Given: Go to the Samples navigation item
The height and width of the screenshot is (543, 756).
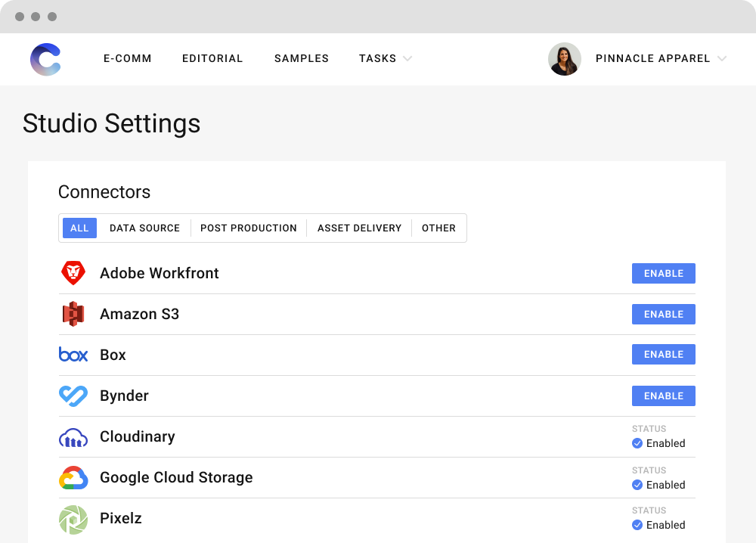Looking at the screenshot, I should point(301,58).
